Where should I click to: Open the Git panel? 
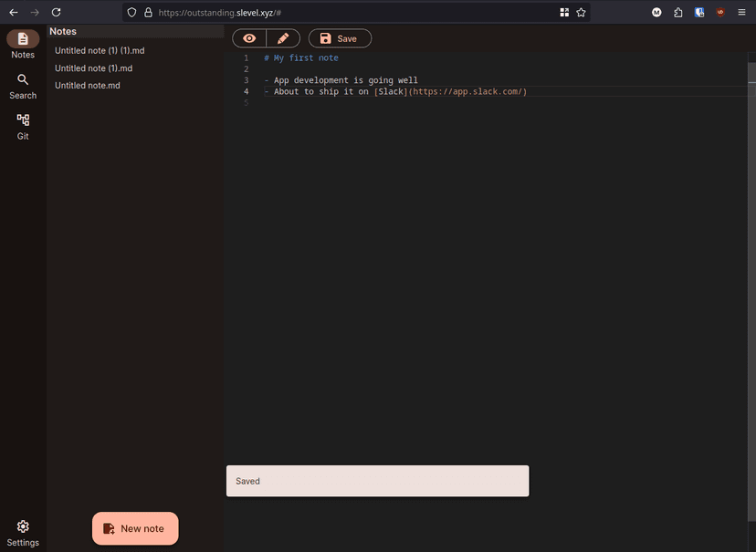[23, 127]
